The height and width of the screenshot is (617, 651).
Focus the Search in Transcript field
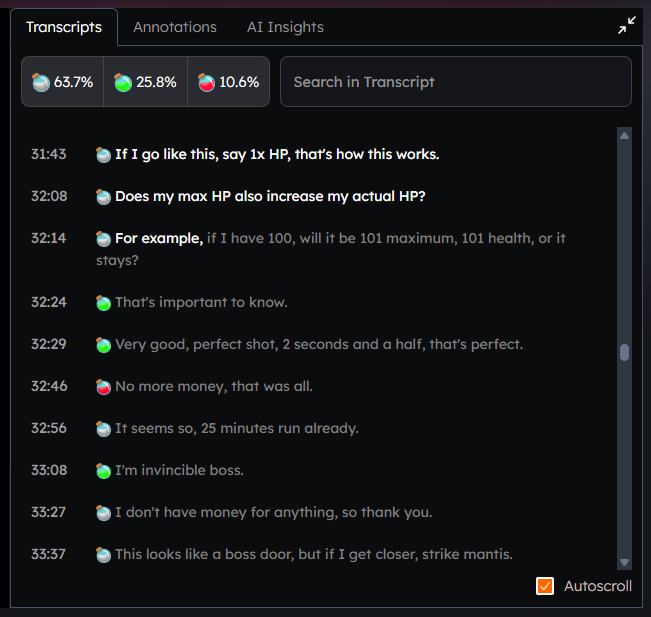pyautogui.click(x=455, y=82)
